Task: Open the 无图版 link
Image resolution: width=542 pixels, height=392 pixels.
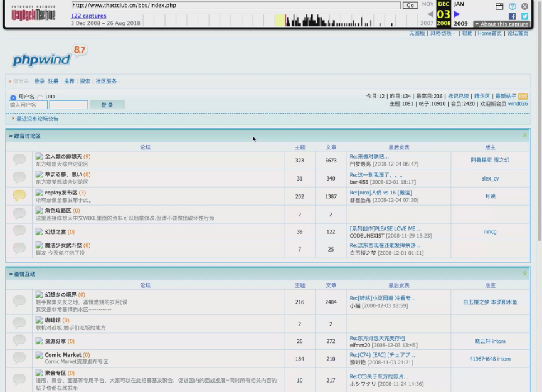Action: coord(417,33)
